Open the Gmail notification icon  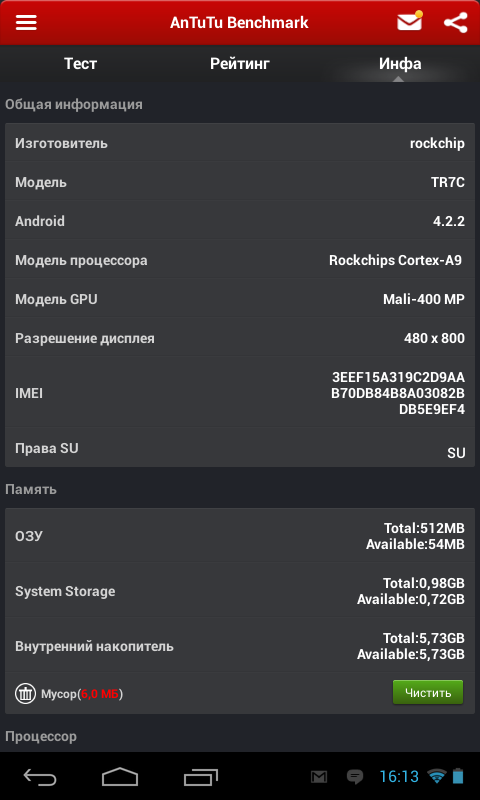319,777
